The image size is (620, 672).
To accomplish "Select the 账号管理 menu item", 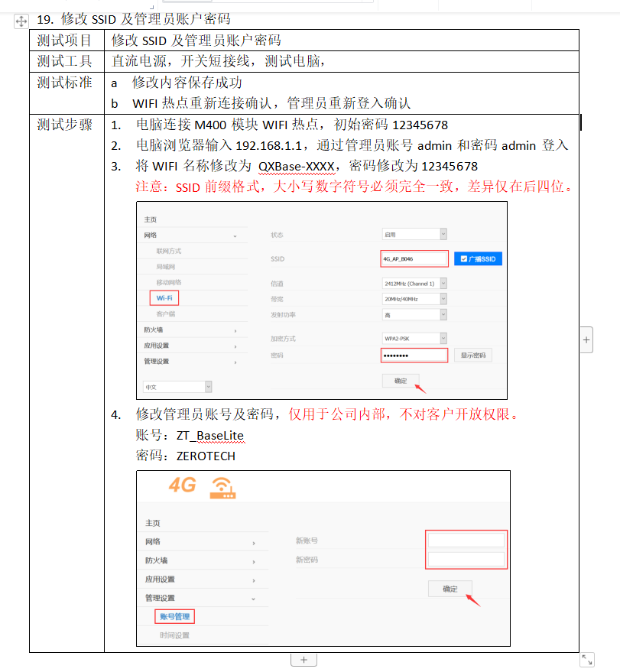I will tap(174, 616).
